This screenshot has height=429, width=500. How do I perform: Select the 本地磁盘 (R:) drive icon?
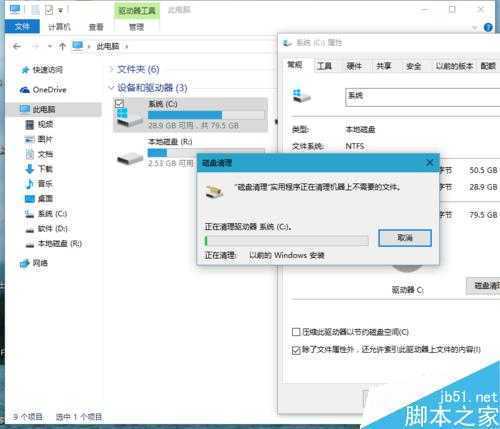pyautogui.click(x=130, y=158)
